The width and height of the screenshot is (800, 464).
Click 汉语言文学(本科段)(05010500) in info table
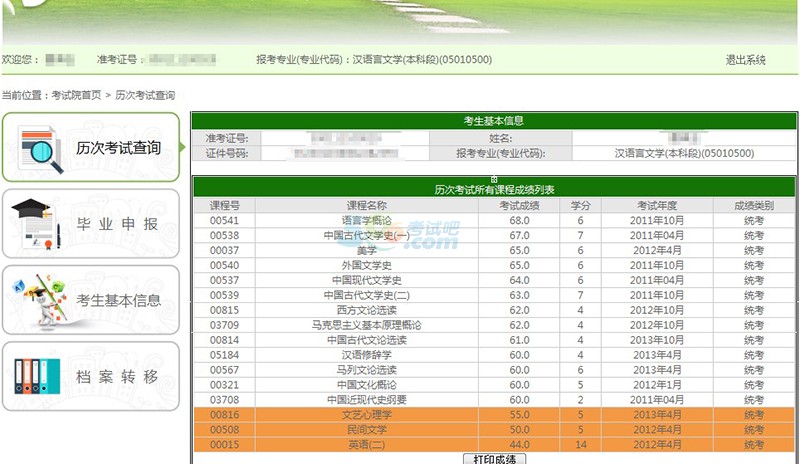click(x=684, y=153)
